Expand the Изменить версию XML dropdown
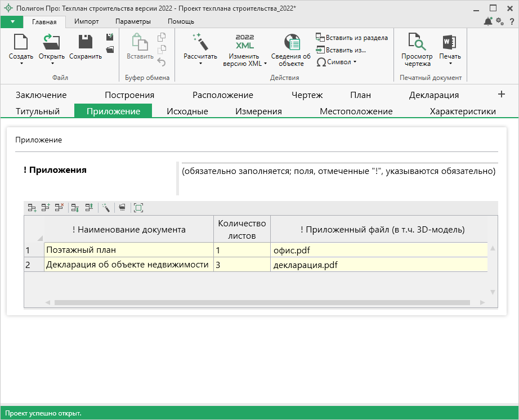This screenshot has width=519, height=420. pyautogui.click(x=265, y=64)
